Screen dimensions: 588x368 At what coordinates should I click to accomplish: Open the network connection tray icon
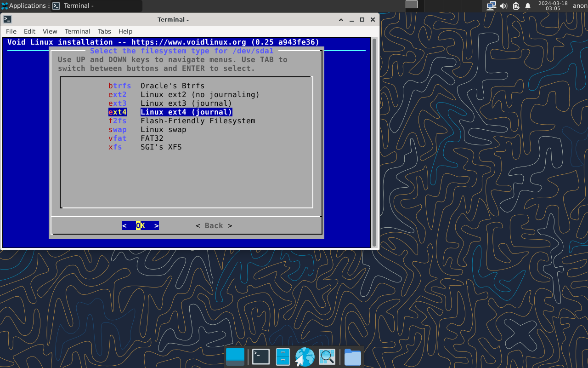pos(491,6)
